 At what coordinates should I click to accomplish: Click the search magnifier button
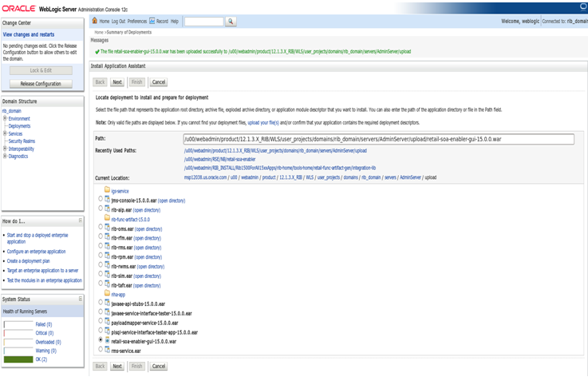231,22
